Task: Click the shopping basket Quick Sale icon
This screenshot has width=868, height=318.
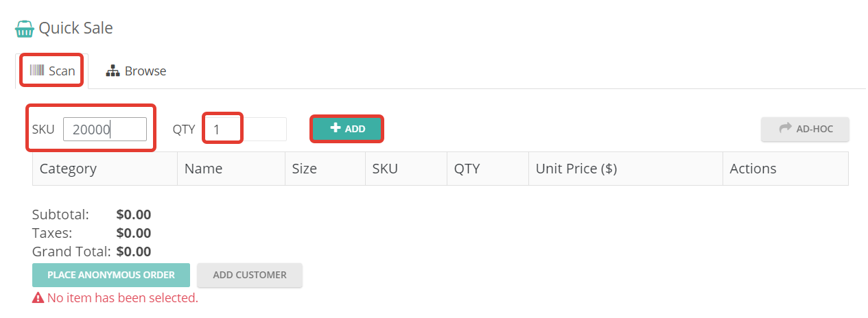Action: click(x=24, y=29)
